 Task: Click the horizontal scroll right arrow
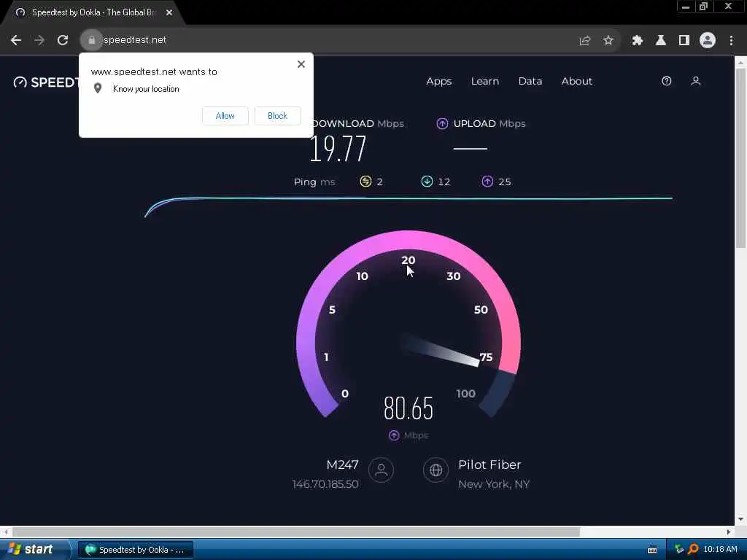729,532
